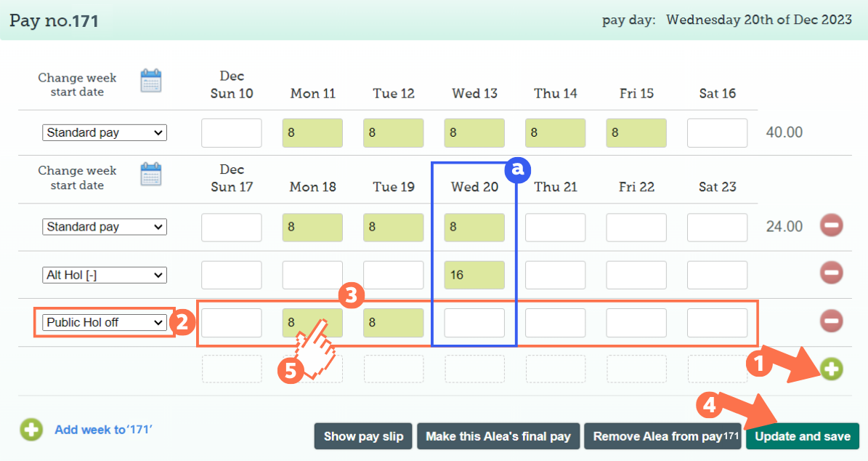This screenshot has width=868, height=461.
Task: Change the Public Hol off dropdown
Action: (104, 322)
